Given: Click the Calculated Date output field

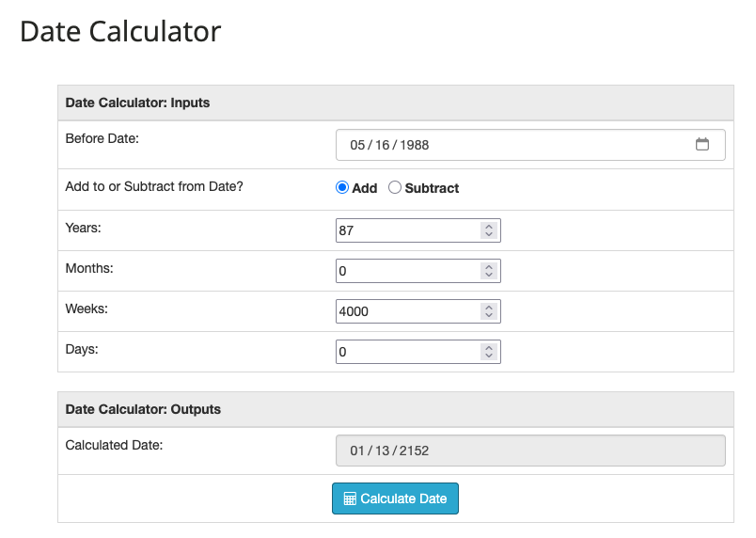Looking at the screenshot, I should 530,451.
